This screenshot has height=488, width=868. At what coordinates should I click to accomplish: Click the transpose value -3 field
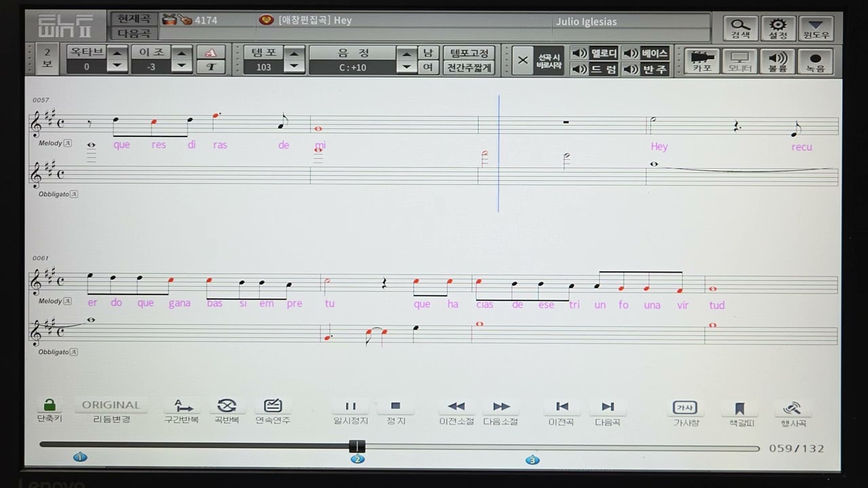(x=151, y=67)
